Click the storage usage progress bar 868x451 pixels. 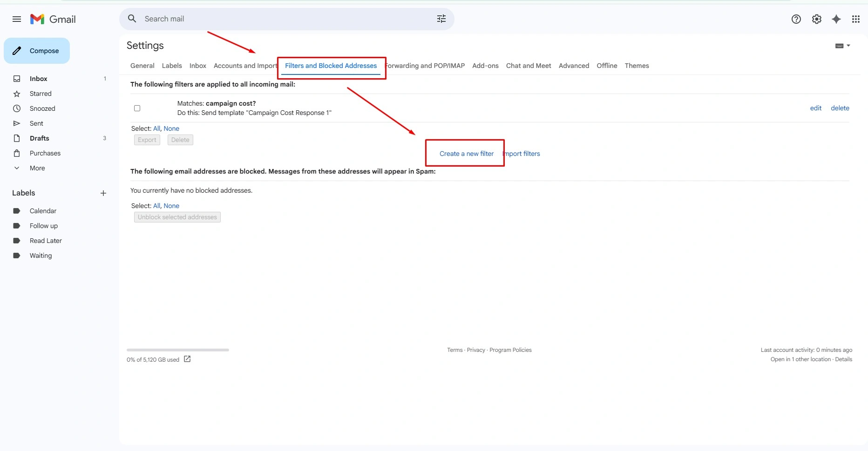click(x=178, y=350)
